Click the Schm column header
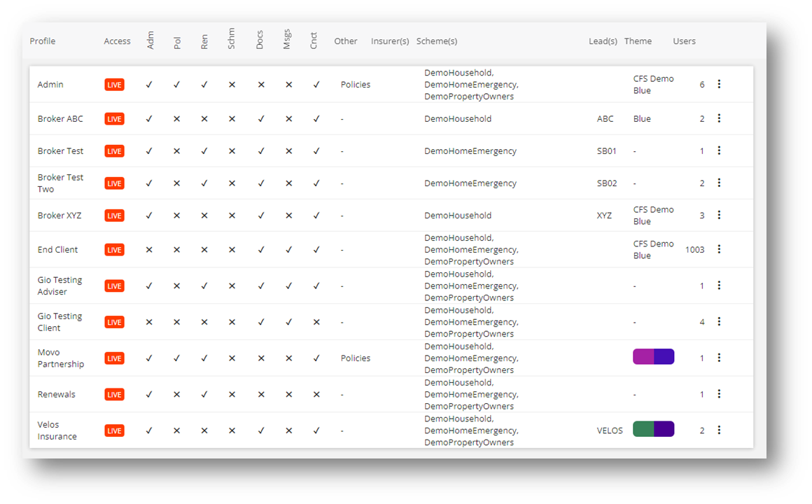The height and width of the screenshot is (504, 812). [x=231, y=38]
